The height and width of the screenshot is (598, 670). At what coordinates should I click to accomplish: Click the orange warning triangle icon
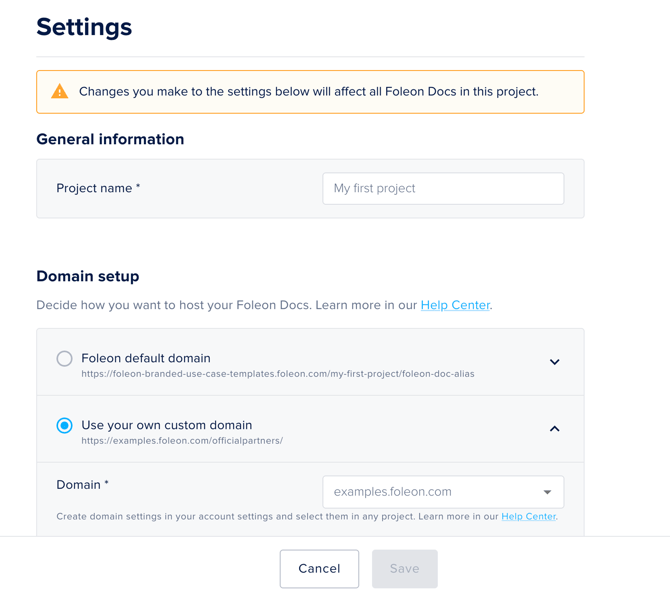tap(60, 92)
